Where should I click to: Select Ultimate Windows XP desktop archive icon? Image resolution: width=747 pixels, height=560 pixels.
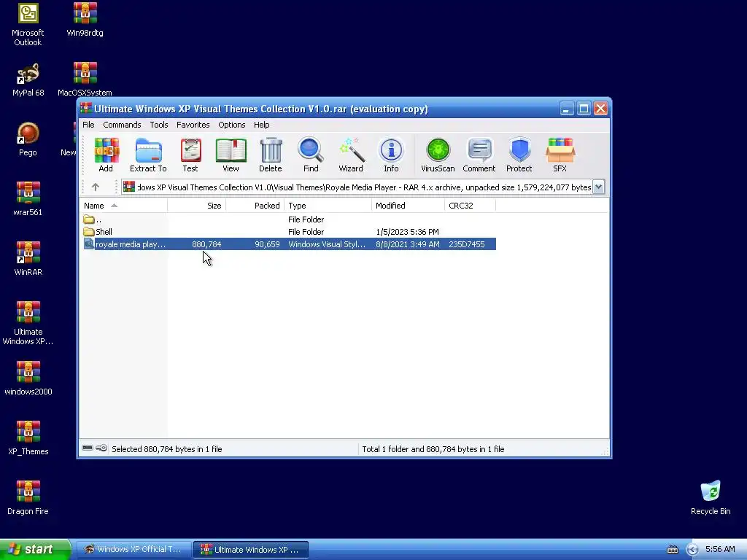click(x=28, y=324)
